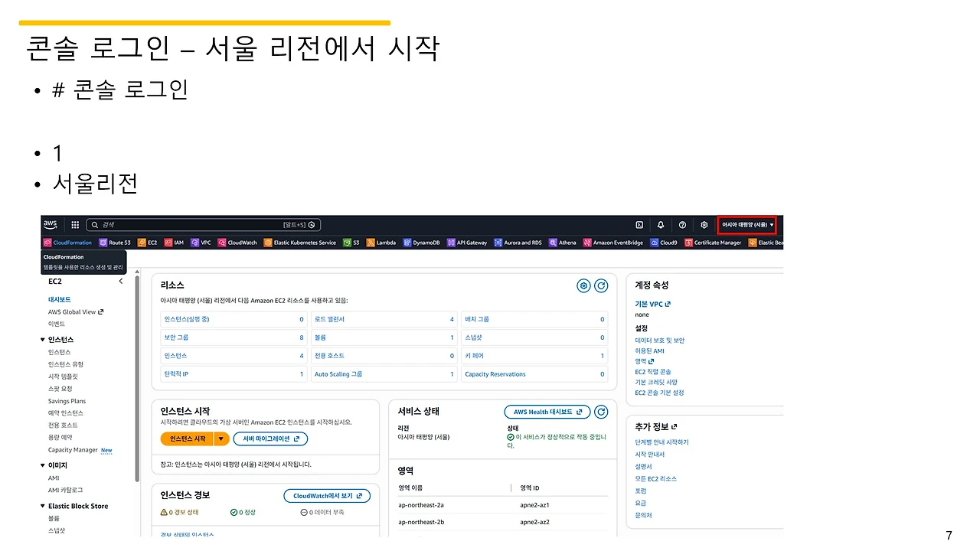Open the help question-mark icon
This screenshot has width=980, height=551.
point(682,224)
